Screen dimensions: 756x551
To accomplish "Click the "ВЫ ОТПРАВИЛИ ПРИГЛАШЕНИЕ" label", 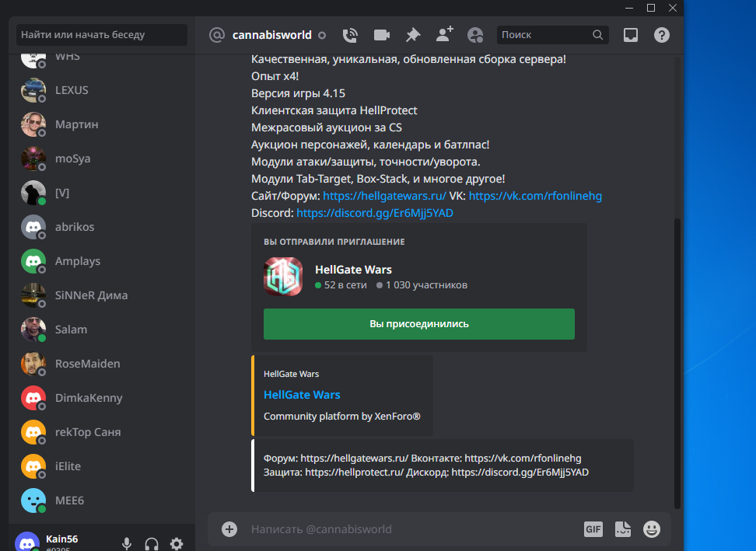I will tap(334, 242).
